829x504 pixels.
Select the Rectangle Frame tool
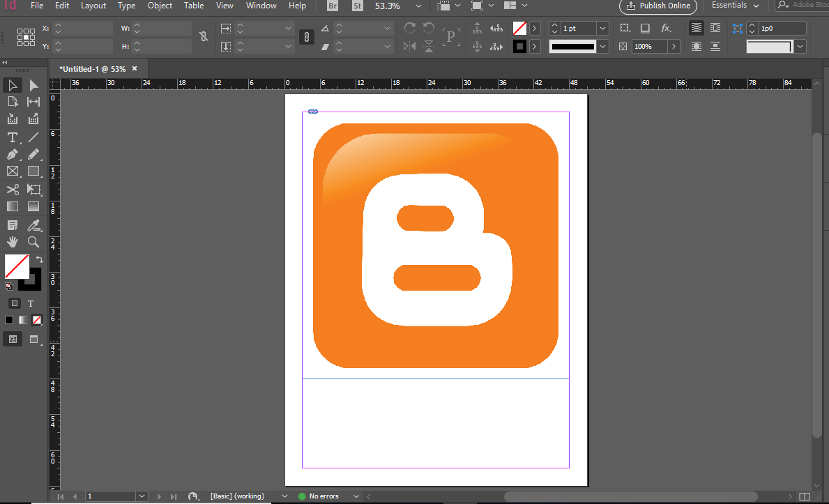pyautogui.click(x=13, y=171)
